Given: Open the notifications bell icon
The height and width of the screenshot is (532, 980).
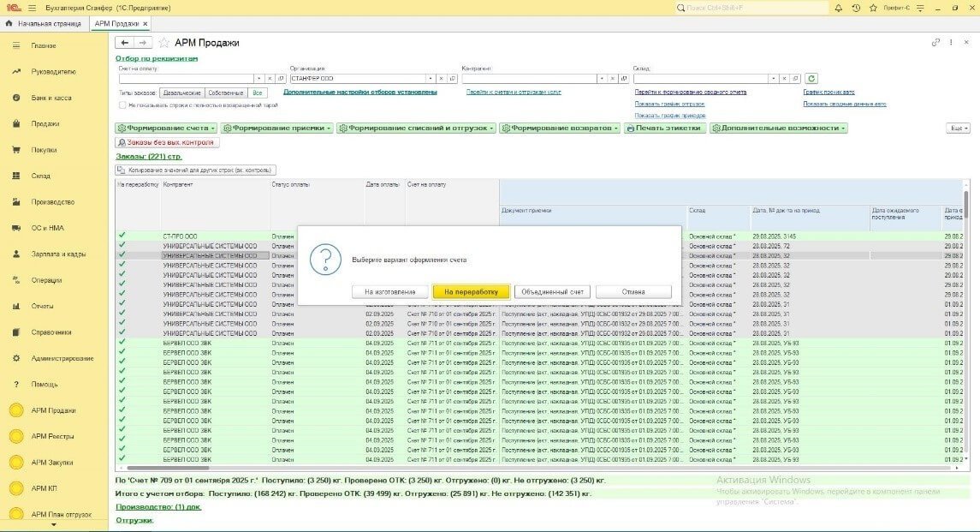Looking at the screenshot, I should point(839,8).
